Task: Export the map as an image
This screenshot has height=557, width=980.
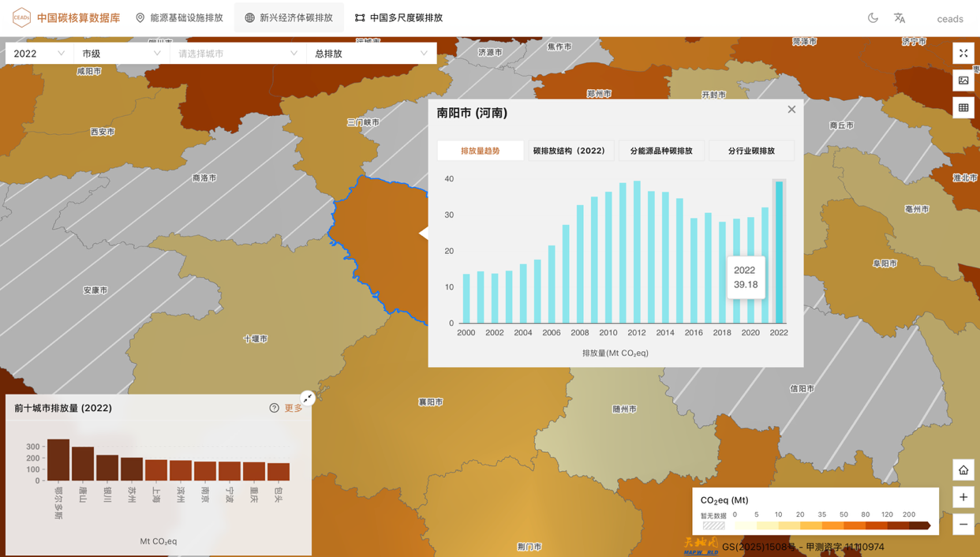Action: (963, 80)
